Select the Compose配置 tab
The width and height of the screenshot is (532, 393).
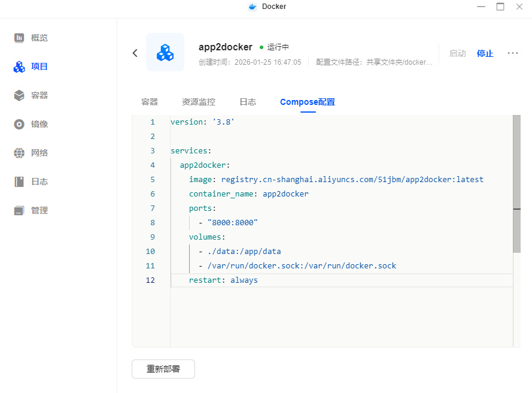[x=308, y=102]
